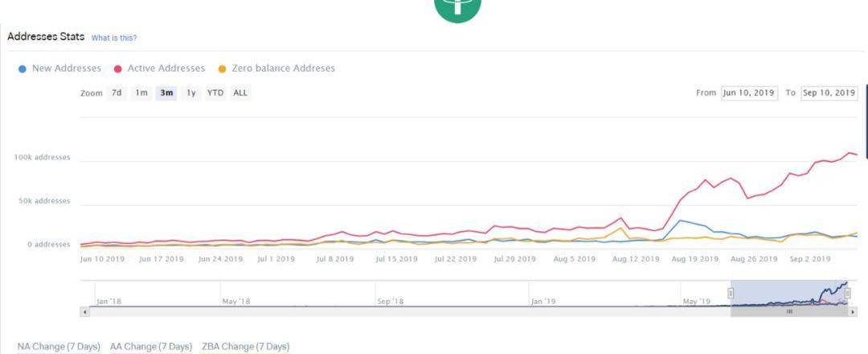Click the navigator scrollbar thumb
Image resolution: width=868 pixels, height=354 pixels.
(789, 311)
